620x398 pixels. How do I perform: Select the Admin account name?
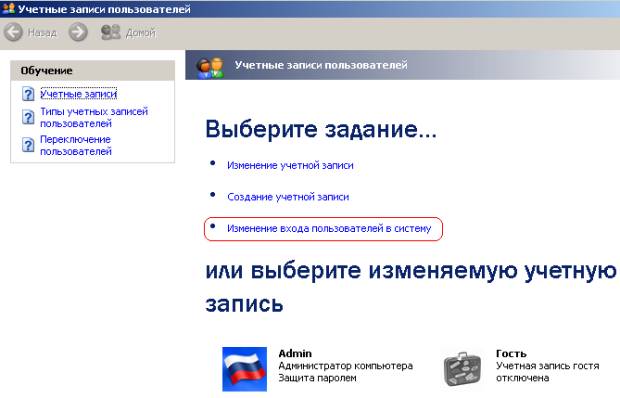click(x=295, y=353)
